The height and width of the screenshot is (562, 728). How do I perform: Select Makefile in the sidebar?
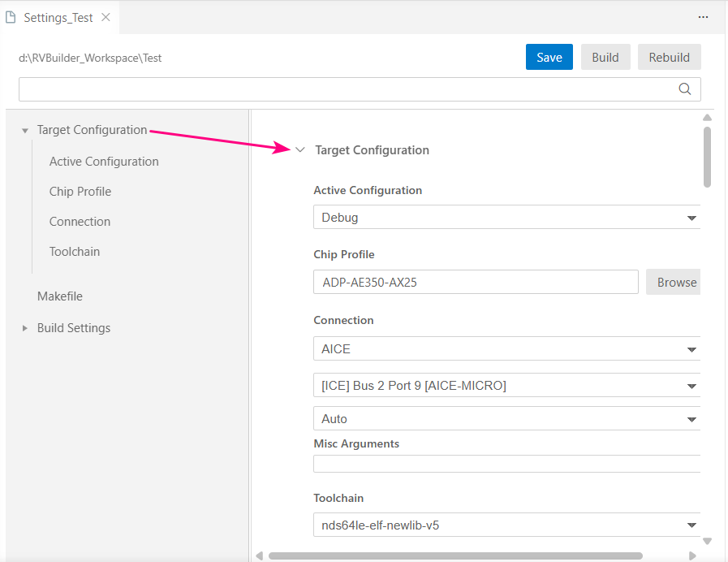60,296
